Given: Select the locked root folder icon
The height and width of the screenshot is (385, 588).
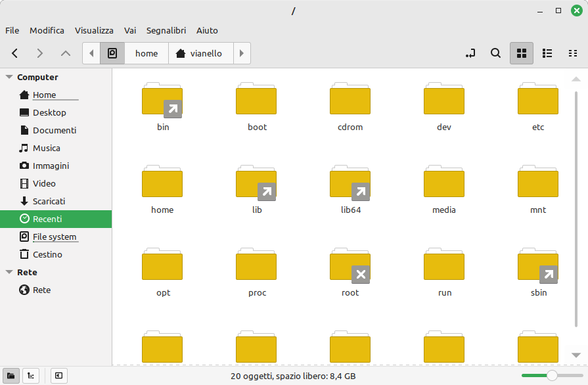Looking at the screenshot, I should coord(350,265).
